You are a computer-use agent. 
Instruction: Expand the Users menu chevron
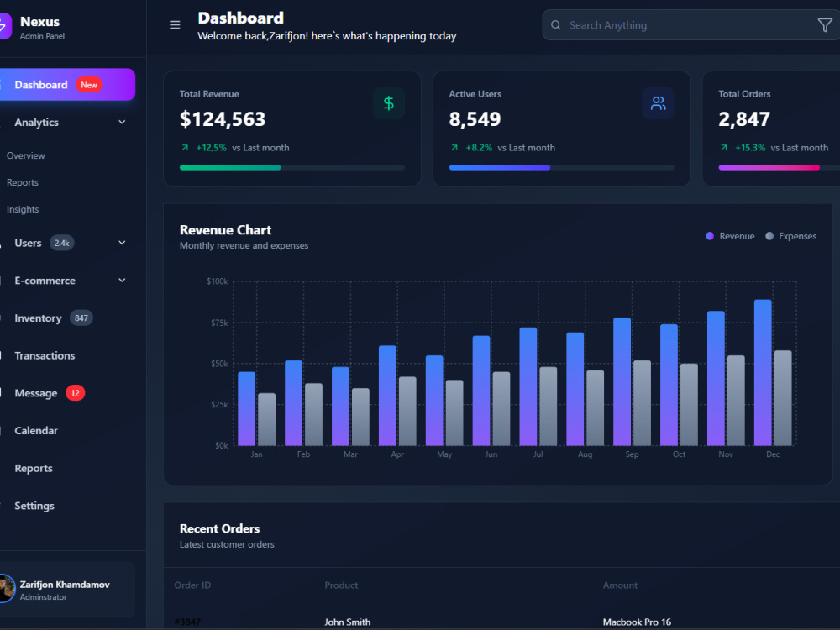tap(122, 243)
